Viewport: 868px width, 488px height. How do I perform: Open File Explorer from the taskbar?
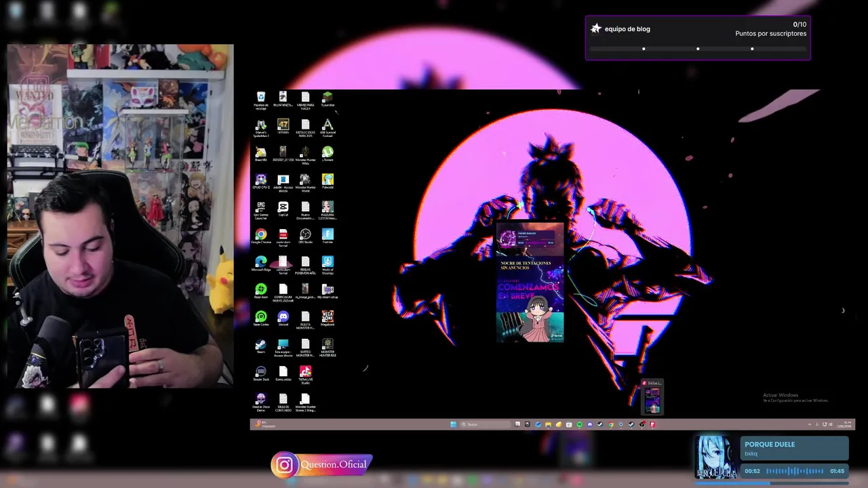[x=548, y=424]
